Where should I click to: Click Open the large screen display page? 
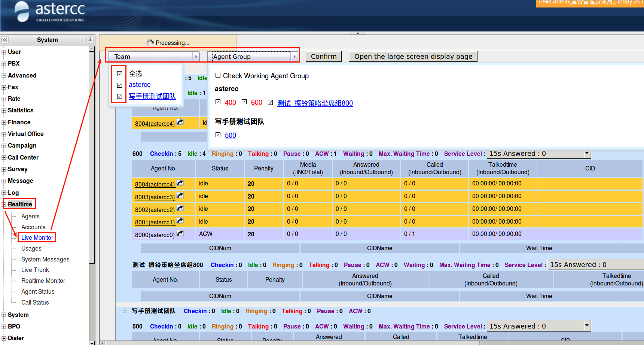point(413,57)
